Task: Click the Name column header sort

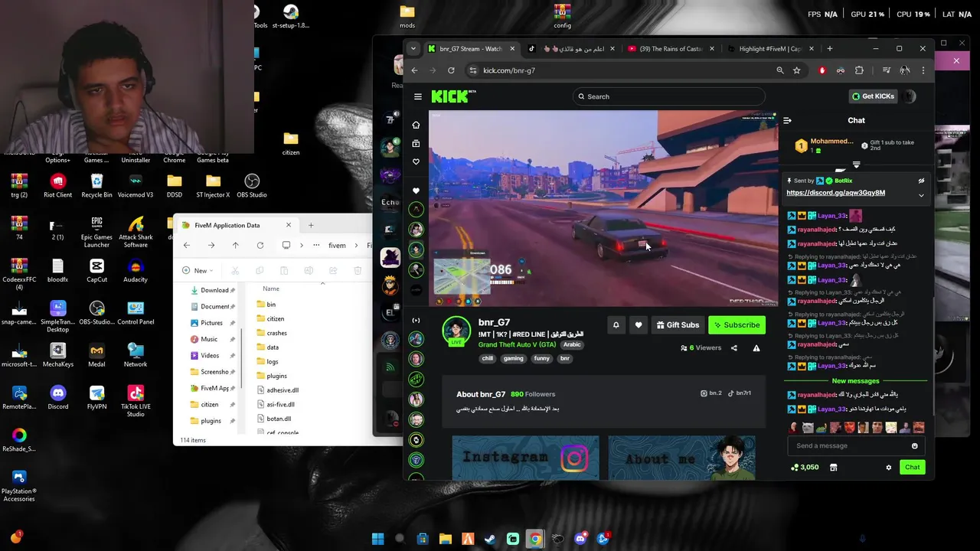Action: click(271, 289)
